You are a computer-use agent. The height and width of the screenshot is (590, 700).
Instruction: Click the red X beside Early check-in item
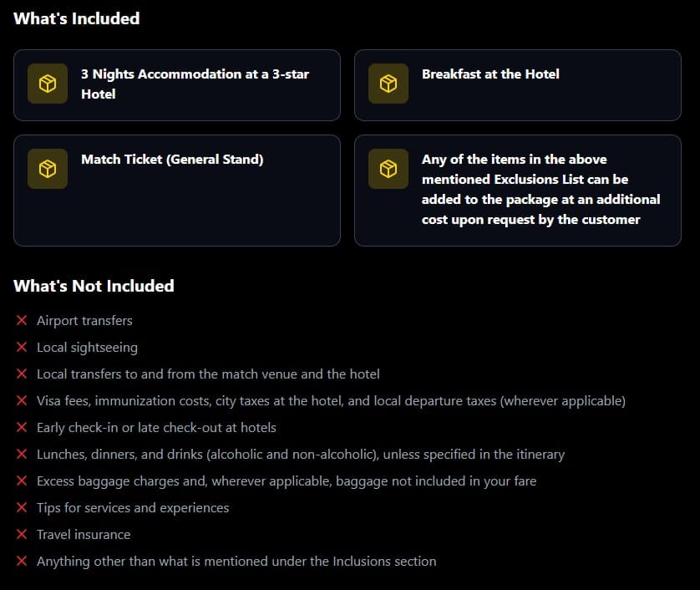tap(22, 427)
